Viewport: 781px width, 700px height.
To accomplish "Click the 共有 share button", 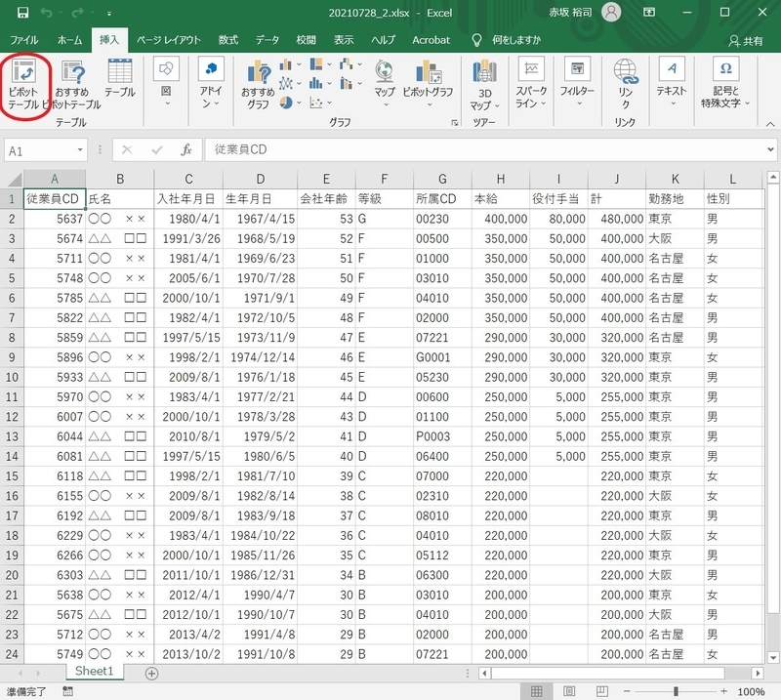I will 746,41.
